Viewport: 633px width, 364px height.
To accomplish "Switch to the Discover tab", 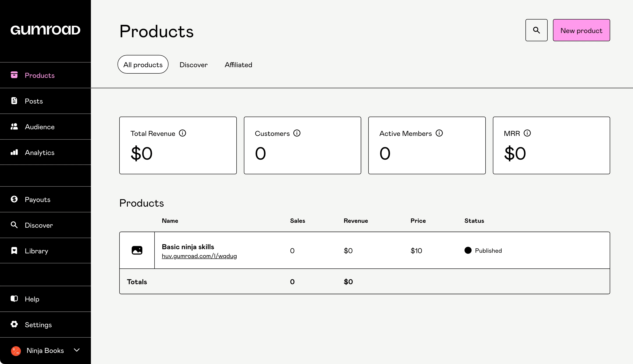I will click(194, 65).
